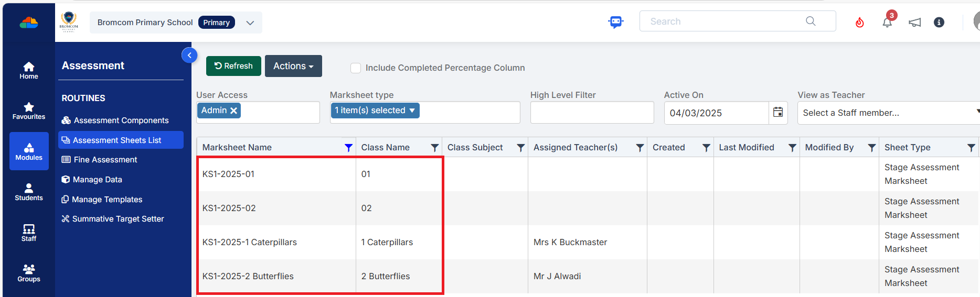Image resolution: width=980 pixels, height=297 pixels.
Task: Open the KS1-2025-1 Caterpillars marksheet
Action: (250, 242)
